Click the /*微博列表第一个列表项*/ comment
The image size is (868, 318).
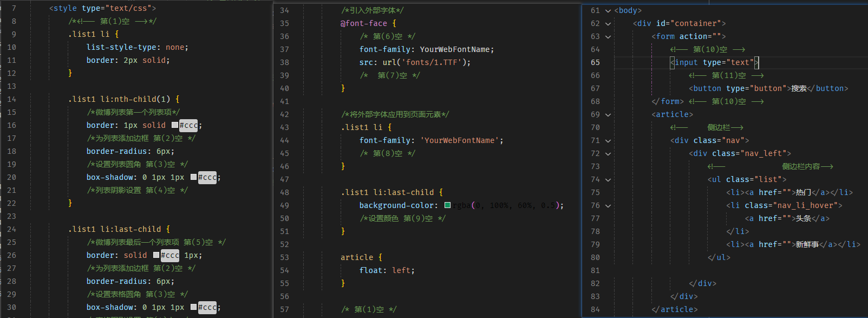(133, 112)
